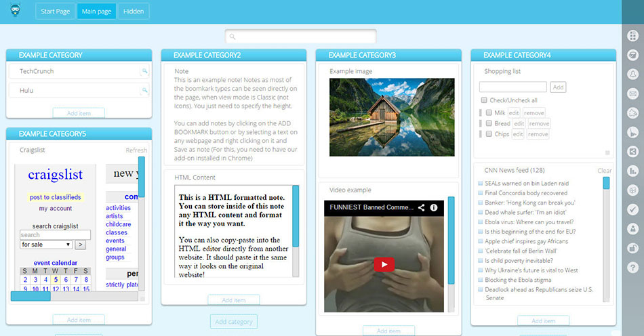Screen dimensions: 644x336
Task: Switch to the Start Page tab
Action: pyautogui.click(x=55, y=12)
